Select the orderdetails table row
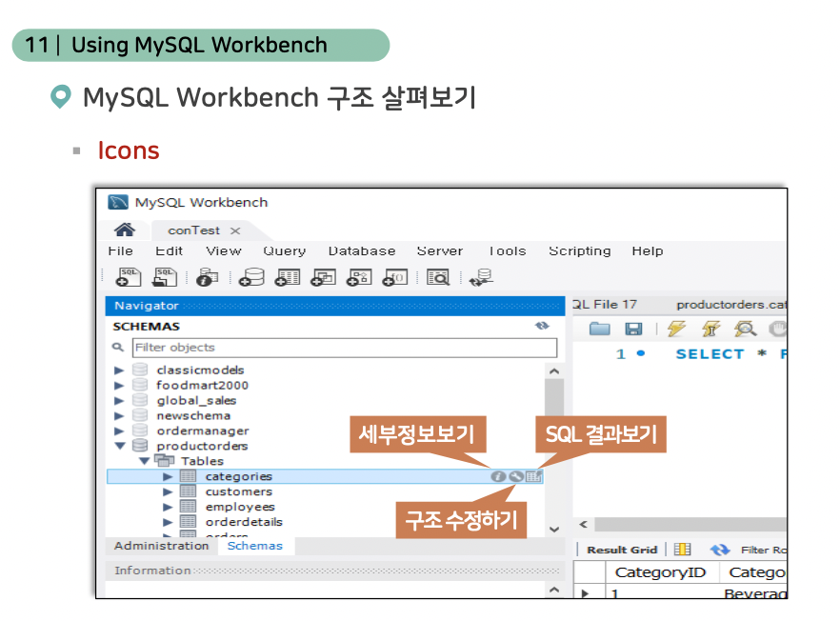This screenshot has height=621, width=840. point(325,522)
